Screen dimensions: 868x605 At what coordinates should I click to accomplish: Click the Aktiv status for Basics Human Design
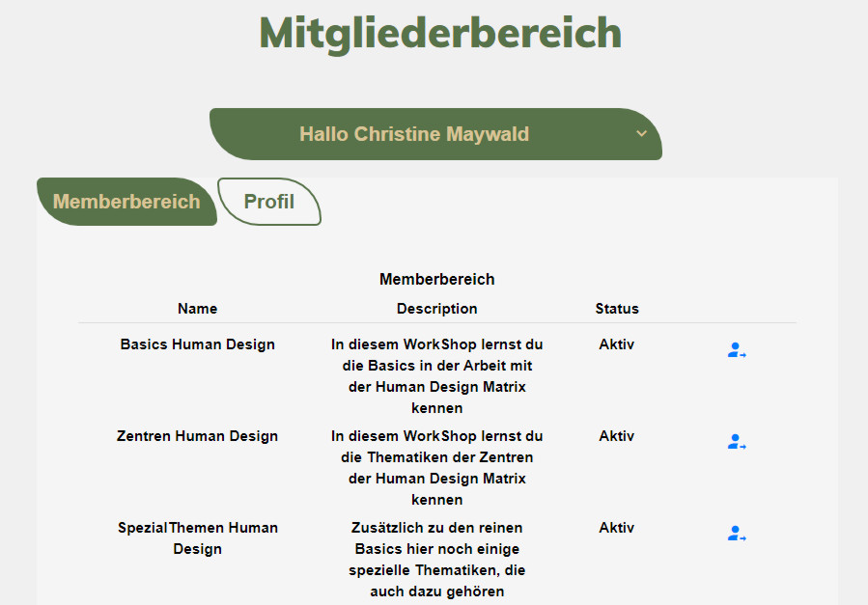(x=616, y=344)
